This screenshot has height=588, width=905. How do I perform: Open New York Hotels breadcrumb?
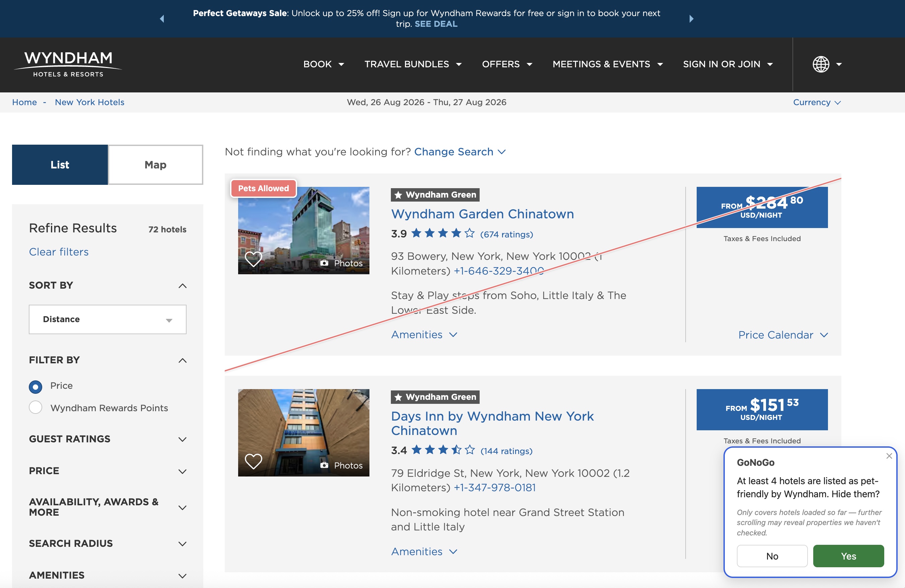click(89, 102)
